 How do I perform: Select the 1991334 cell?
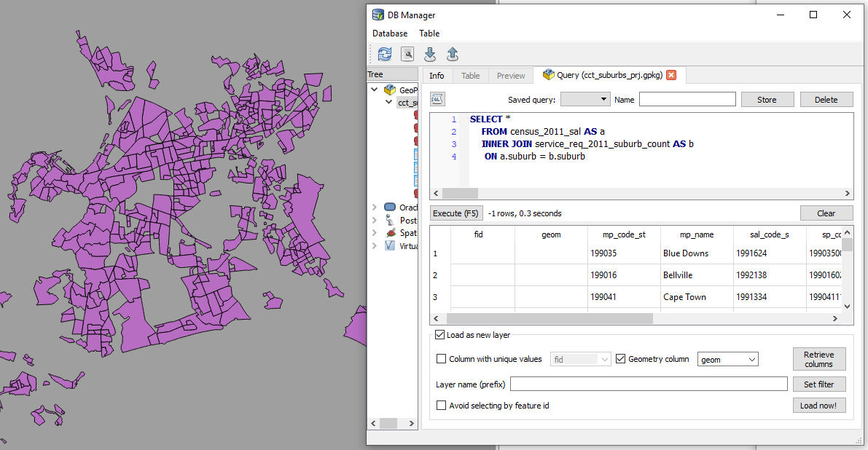(x=770, y=297)
